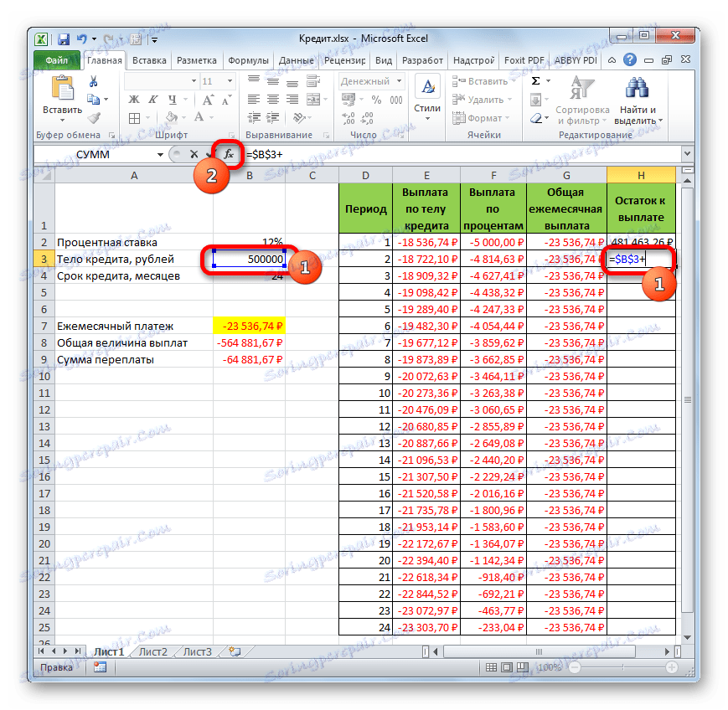Click the text orientation icon

(299, 118)
